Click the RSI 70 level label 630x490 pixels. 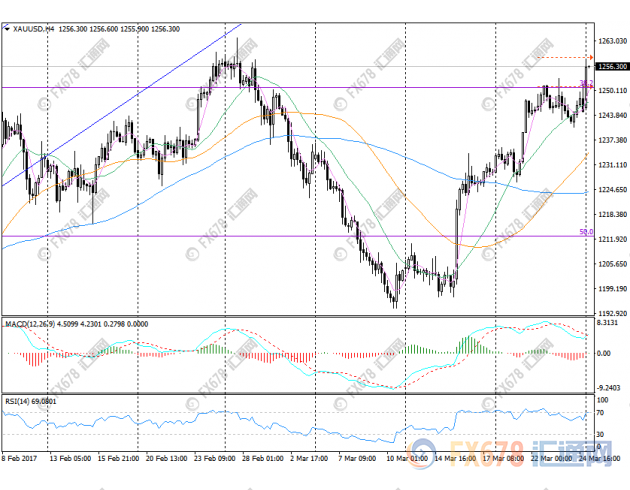point(603,411)
